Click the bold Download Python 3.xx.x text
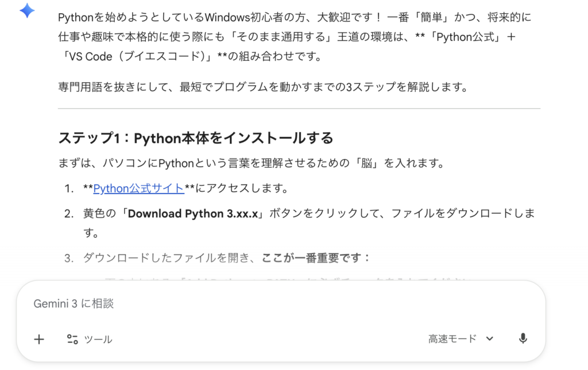This screenshot has height=370, width=588. point(193,214)
